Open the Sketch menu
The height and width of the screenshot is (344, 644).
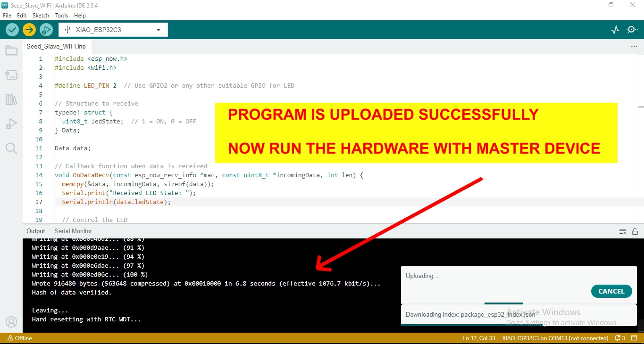tap(41, 16)
